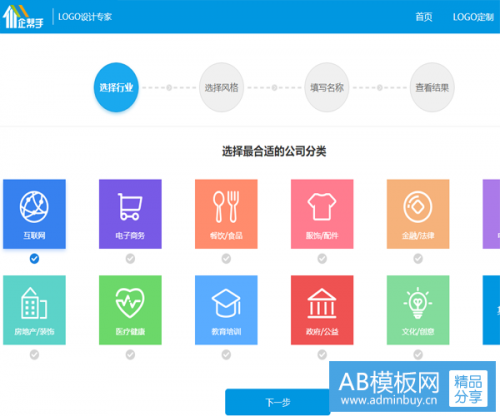Select the 医疗健康 label text
Viewport: 500px width, 416px height.
coord(130,332)
